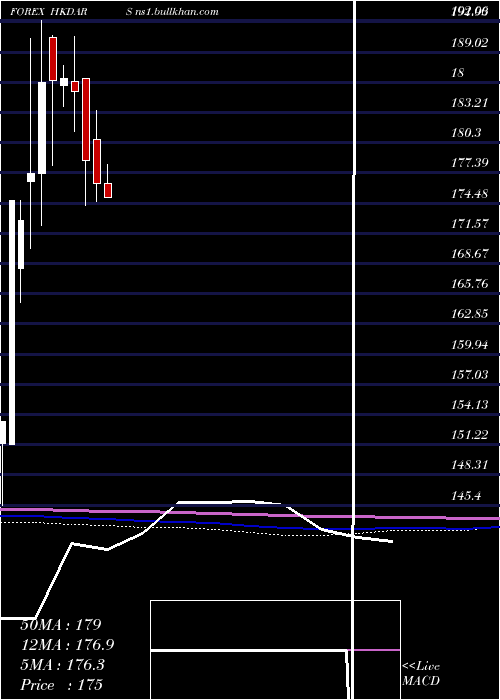Click the '5MA : 176.3' text label
This screenshot has height=700, width=500.
[x=62, y=665]
